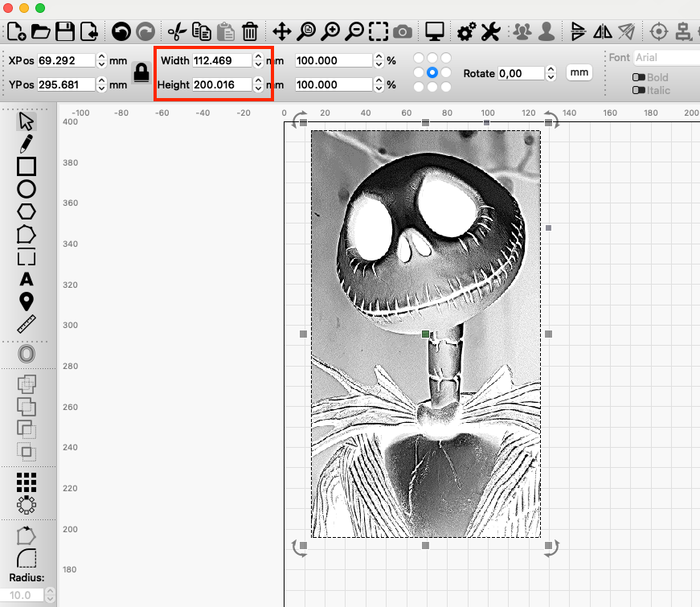Open the Font Arial dropdown
700x607 pixels.
[666, 58]
